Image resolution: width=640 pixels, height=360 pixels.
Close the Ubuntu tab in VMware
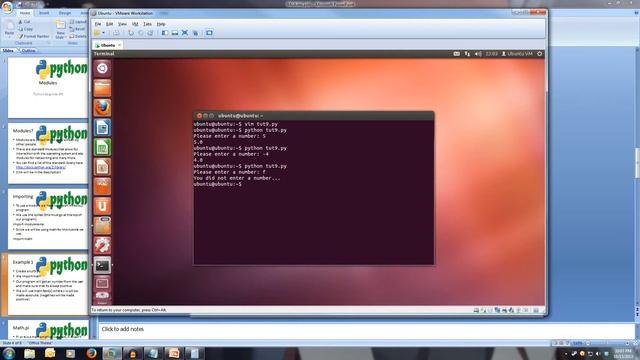pyautogui.click(x=119, y=45)
